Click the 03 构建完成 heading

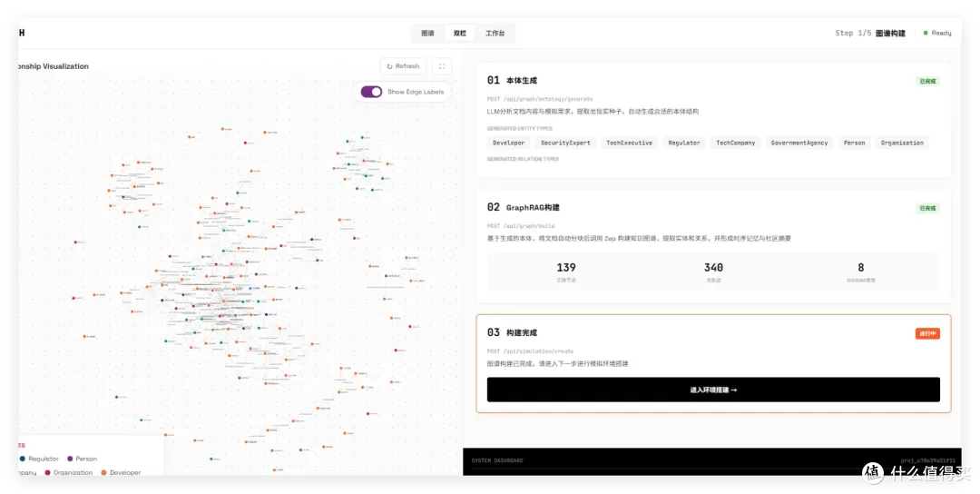tap(512, 332)
